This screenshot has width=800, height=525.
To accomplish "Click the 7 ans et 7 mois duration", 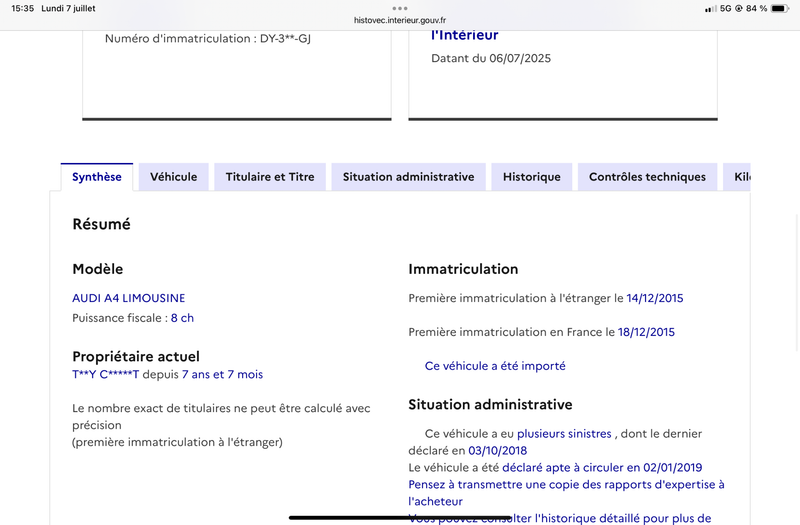I will pyautogui.click(x=222, y=374).
